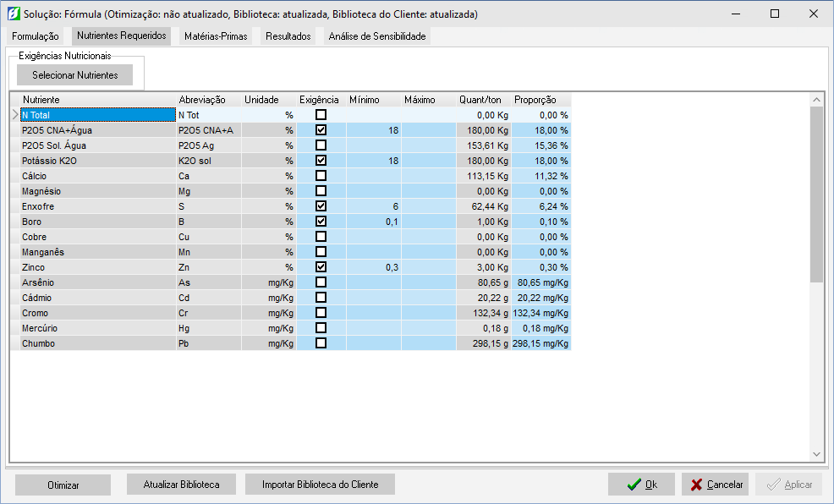Uncheck Exigência for Potássio K2O
Viewport: 834px width, 504px height.
click(321, 161)
